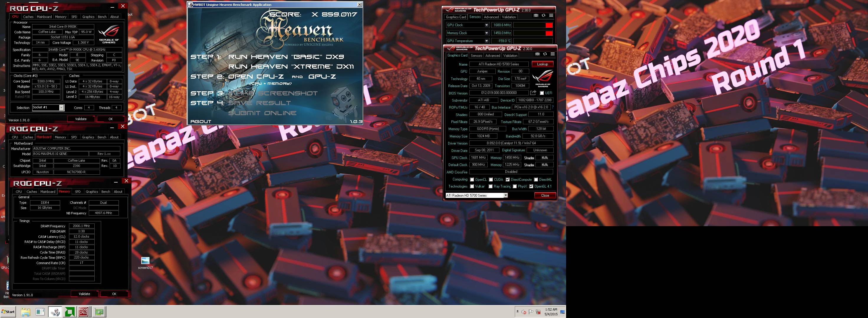Screen dimensions: 868x318
Task: Click the Start button
Action: [9, 312]
